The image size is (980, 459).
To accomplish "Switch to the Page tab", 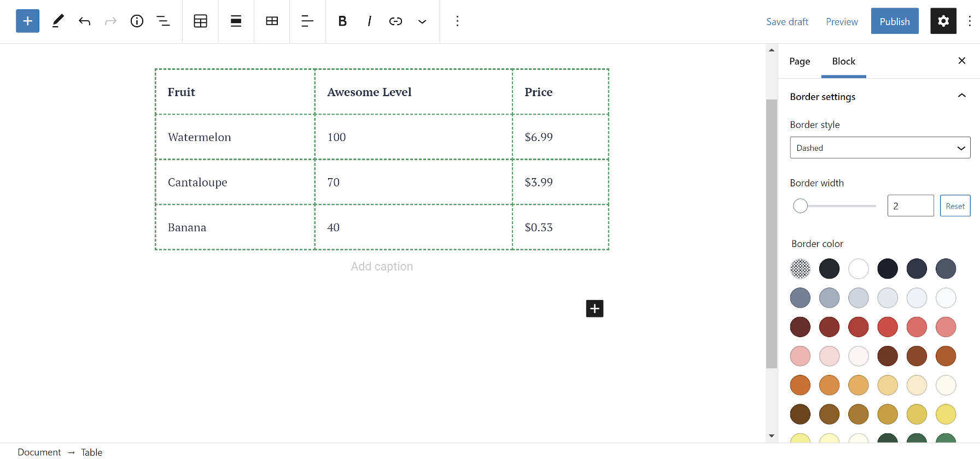I will (x=799, y=61).
